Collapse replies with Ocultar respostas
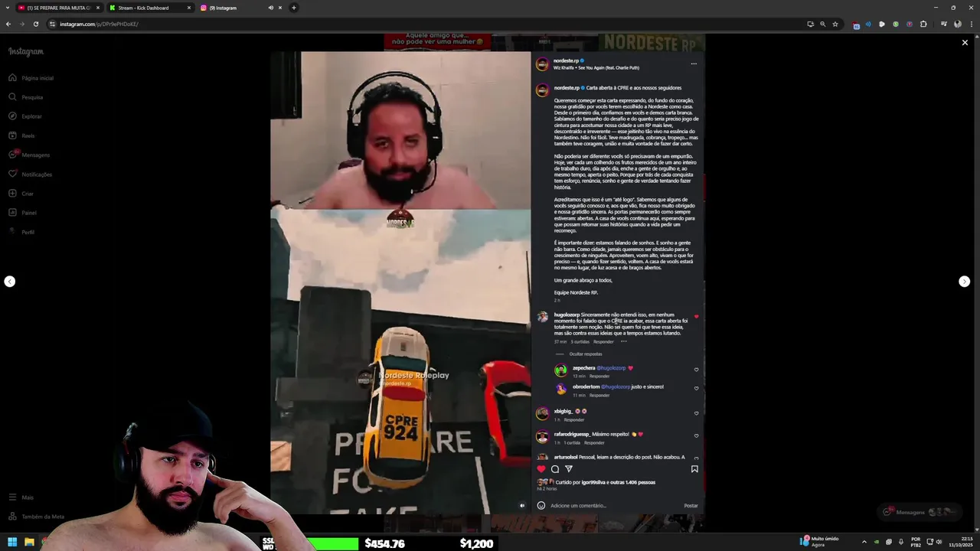 tap(585, 354)
